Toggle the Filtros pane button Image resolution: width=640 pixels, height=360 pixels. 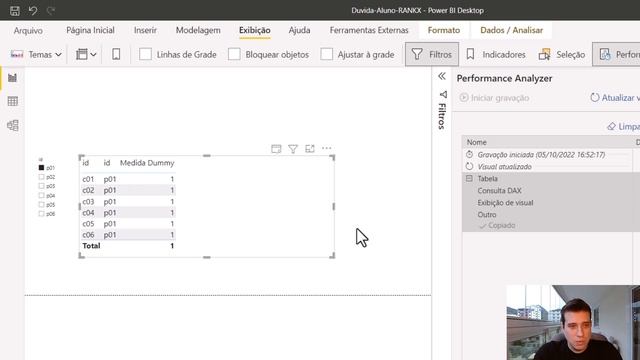tap(432, 54)
